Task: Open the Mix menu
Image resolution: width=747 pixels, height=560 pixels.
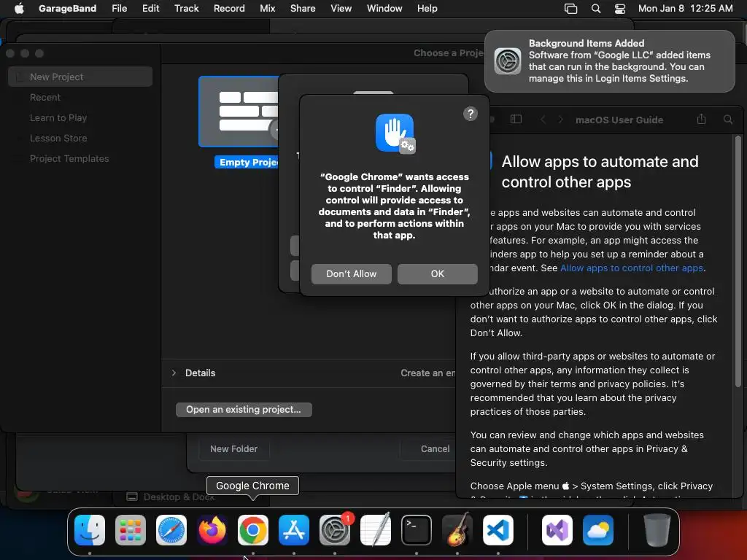Action: click(x=267, y=9)
